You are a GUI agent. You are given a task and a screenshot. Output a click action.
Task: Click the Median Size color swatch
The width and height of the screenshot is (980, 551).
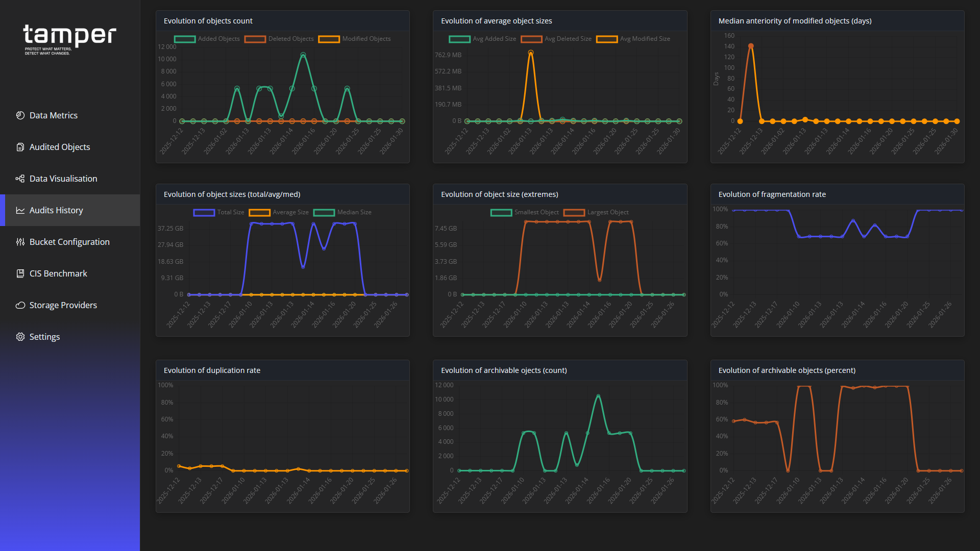pyautogui.click(x=324, y=213)
